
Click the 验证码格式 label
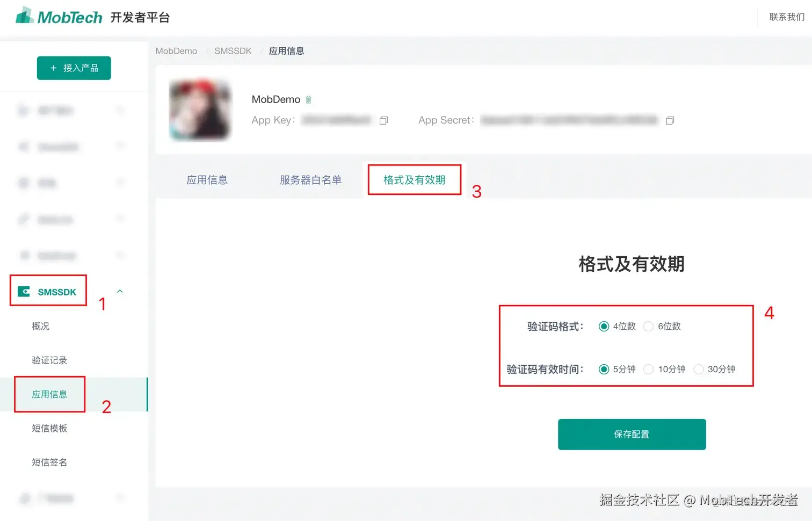point(555,327)
